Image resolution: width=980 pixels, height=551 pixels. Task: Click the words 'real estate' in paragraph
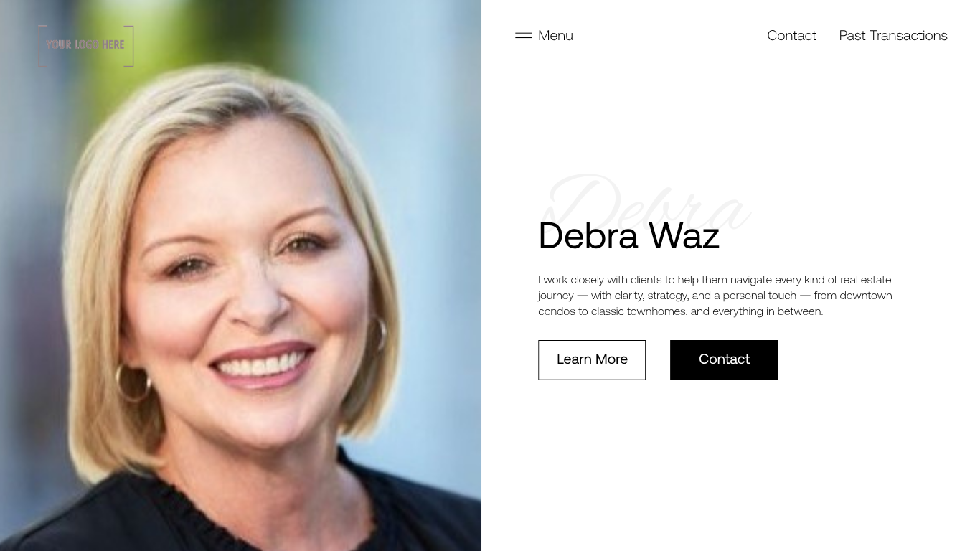866,280
